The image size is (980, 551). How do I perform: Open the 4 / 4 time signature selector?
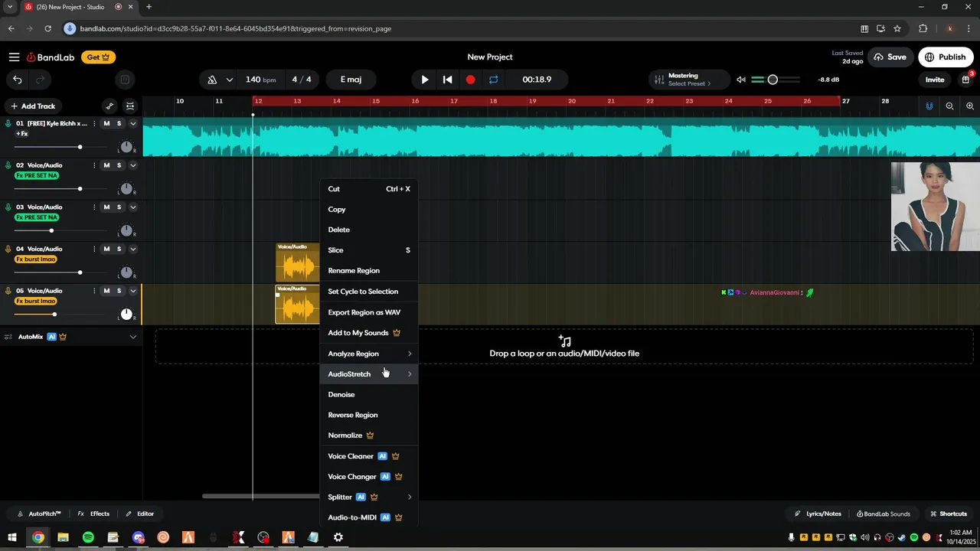point(302,80)
